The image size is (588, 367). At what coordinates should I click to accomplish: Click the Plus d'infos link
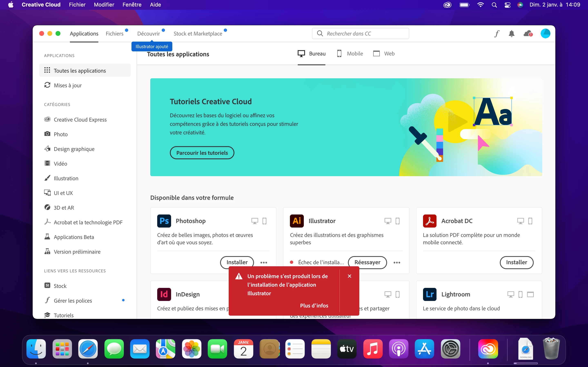(x=314, y=306)
